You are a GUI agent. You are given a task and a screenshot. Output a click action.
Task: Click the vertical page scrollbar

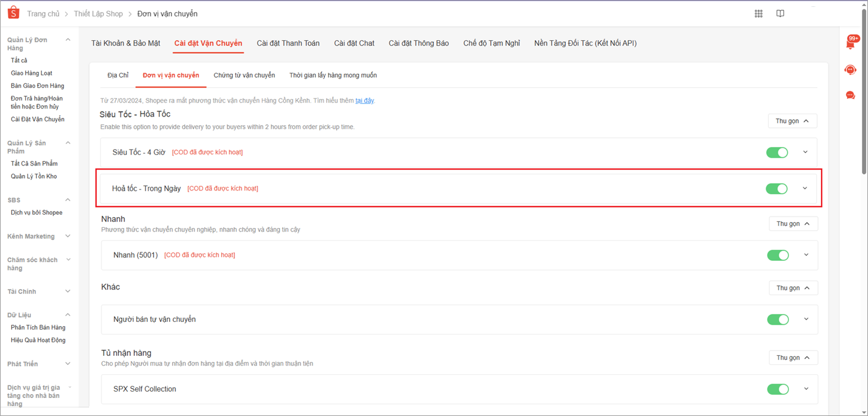(x=864, y=97)
